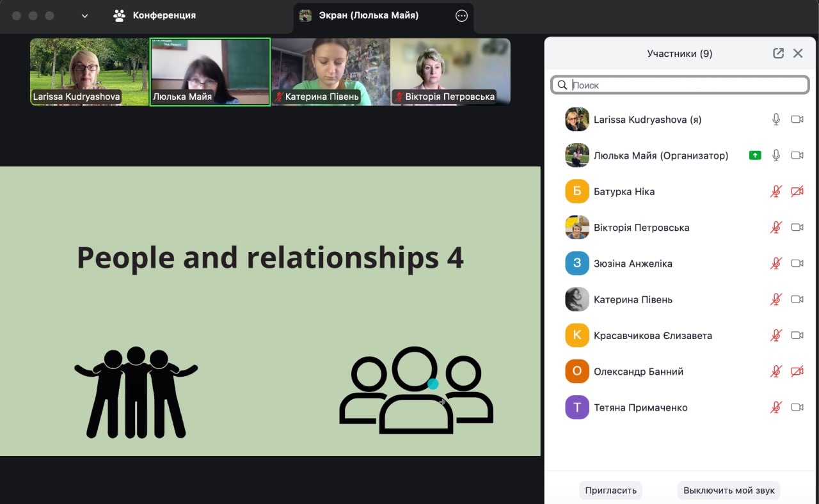The height and width of the screenshot is (504, 819).
Task: Click the Пригласить button
Action: point(610,491)
